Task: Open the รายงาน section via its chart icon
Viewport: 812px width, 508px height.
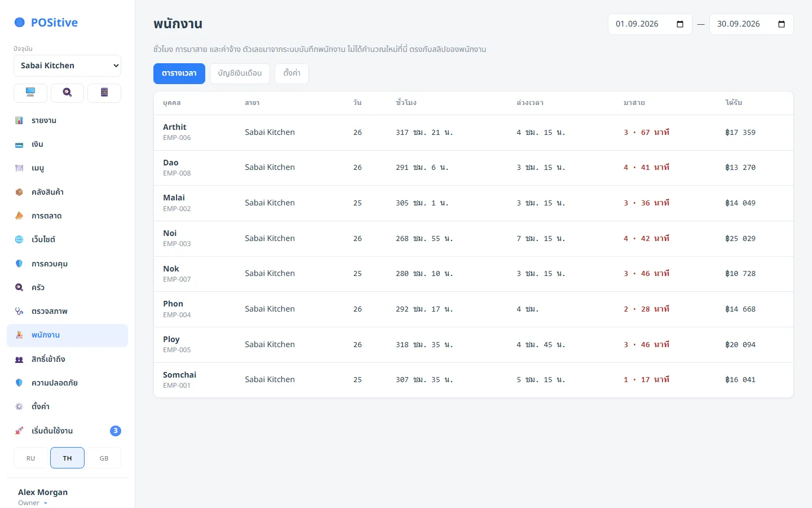Action: click(x=19, y=121)
